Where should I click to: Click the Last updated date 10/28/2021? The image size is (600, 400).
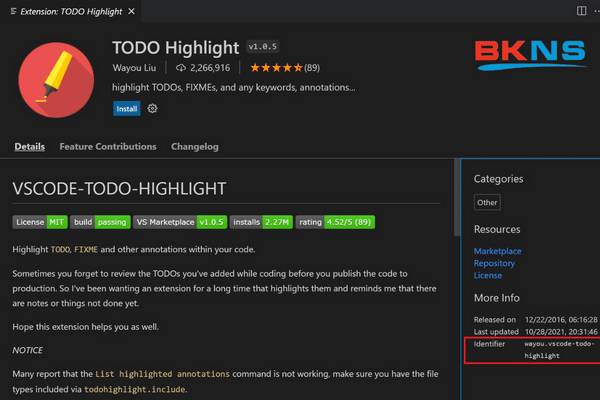pos(561,332)
